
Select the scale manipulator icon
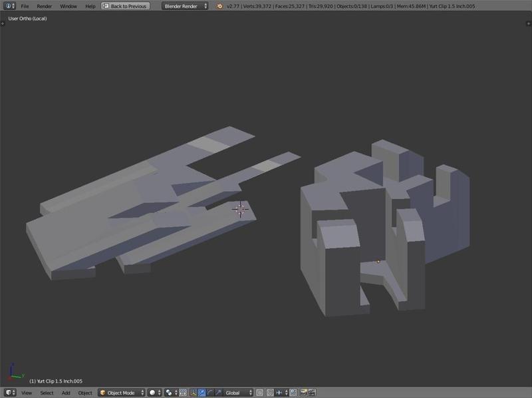(218, 393)
